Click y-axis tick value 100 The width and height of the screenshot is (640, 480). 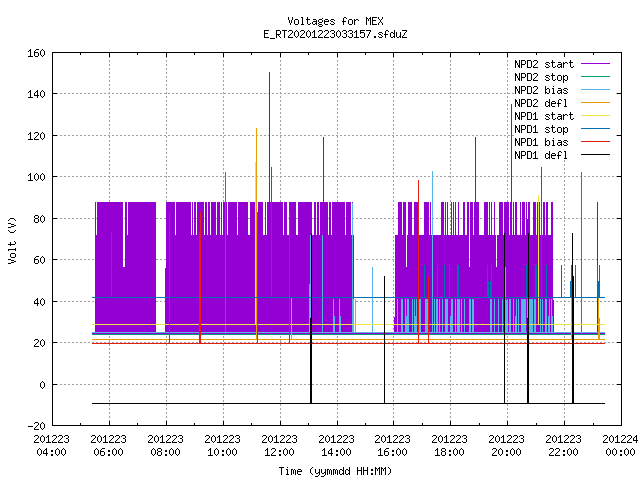(36, 177)
